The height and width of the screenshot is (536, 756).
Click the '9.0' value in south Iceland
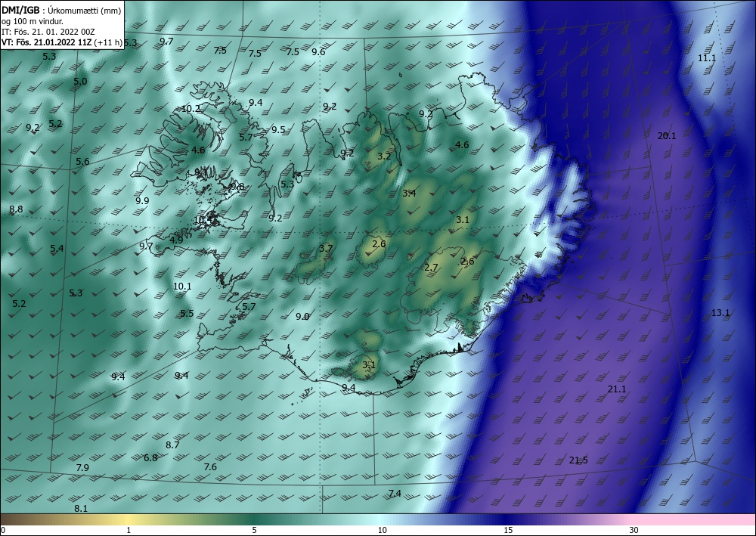click(302, 317)
